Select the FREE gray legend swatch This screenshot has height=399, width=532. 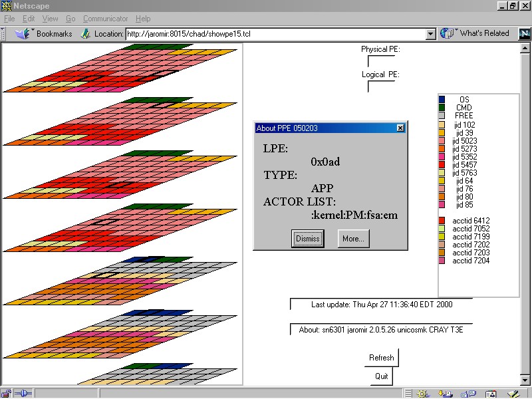coord(442,115)
